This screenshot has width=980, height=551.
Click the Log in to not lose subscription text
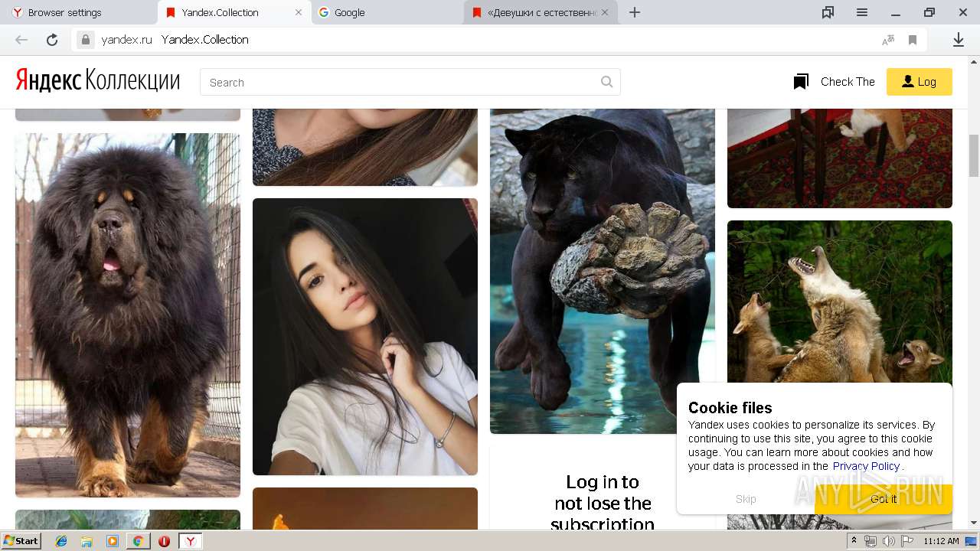pos(603,503)
